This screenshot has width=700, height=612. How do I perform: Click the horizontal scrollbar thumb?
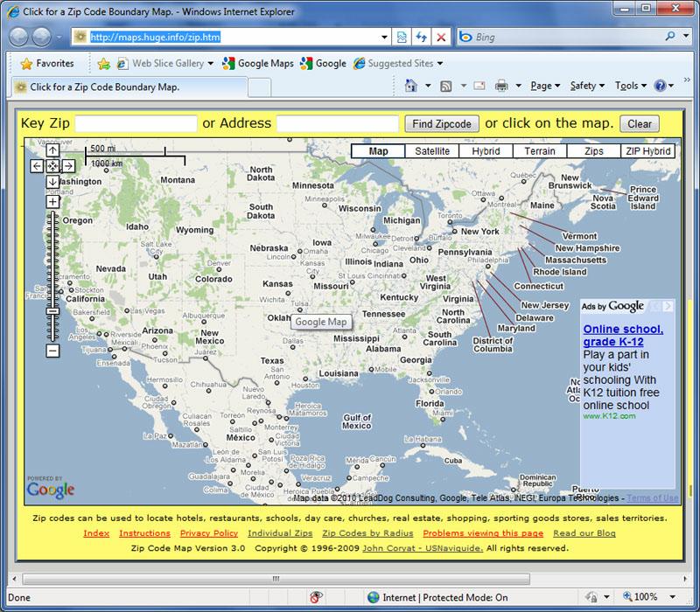[276, 579]
